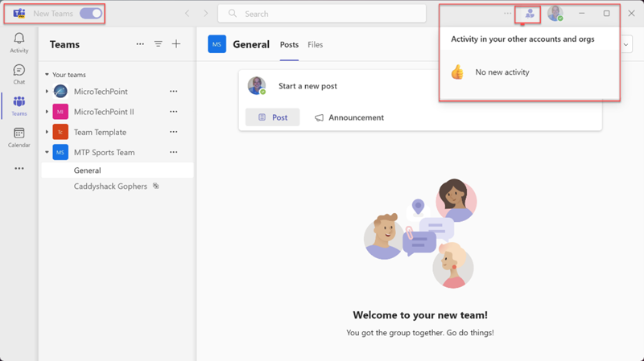Switch to the Files tab
The width and height of the screenshot is (644, 361).
[315, 45]
